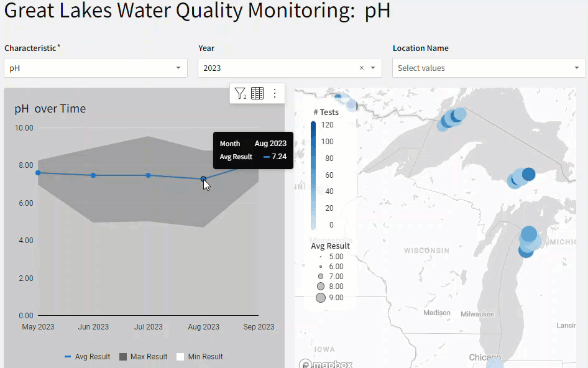Expand the Location Name dropdown
Image resolution: width=588 pixels, height=368 pixels.
[x=576, y=68]
